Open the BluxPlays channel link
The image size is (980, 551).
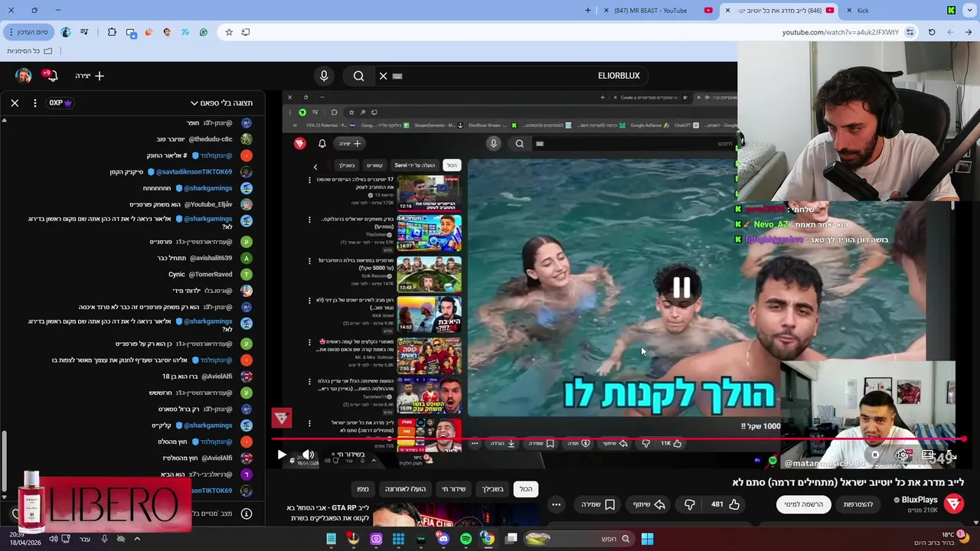(x=920, y=500)
